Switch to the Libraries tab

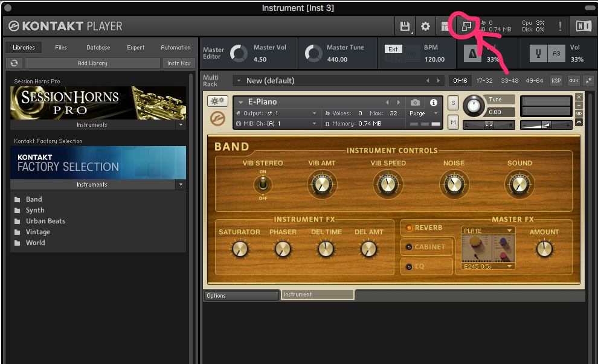[x=24, y=47]
